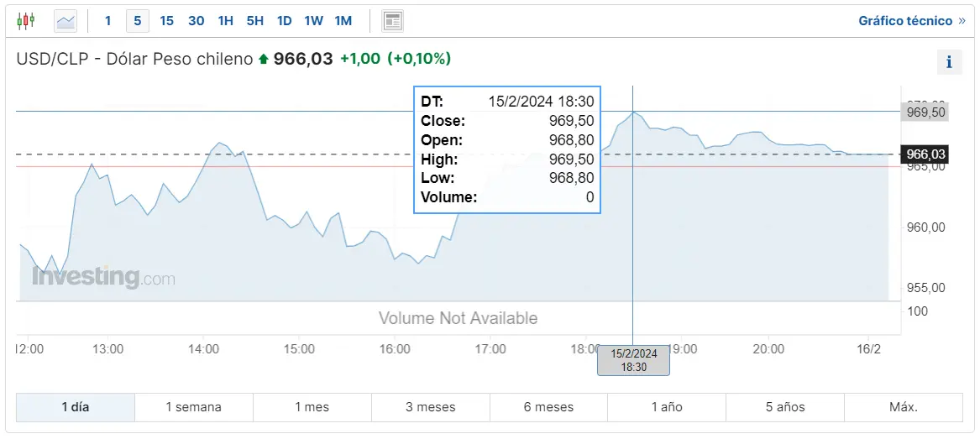Viewport: 980px width, 439px height.
Task: Select the 1 día range tab
Action: [76, 407]
